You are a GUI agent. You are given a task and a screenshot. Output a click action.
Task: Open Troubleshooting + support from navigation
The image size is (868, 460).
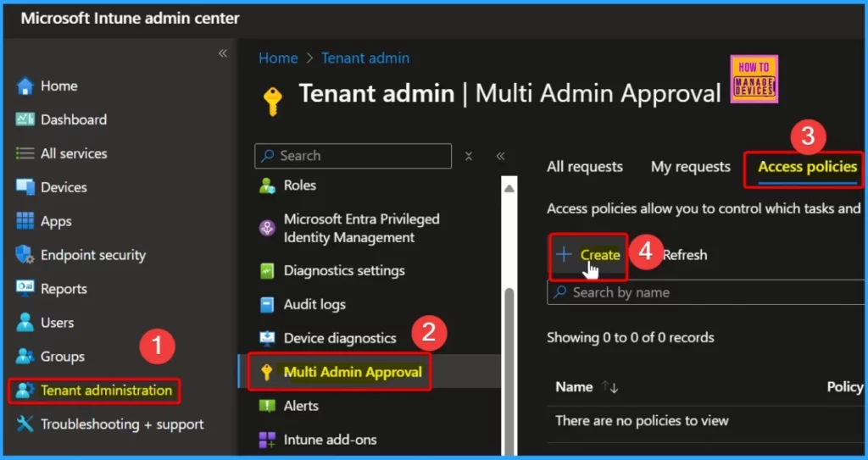(122, 424)
